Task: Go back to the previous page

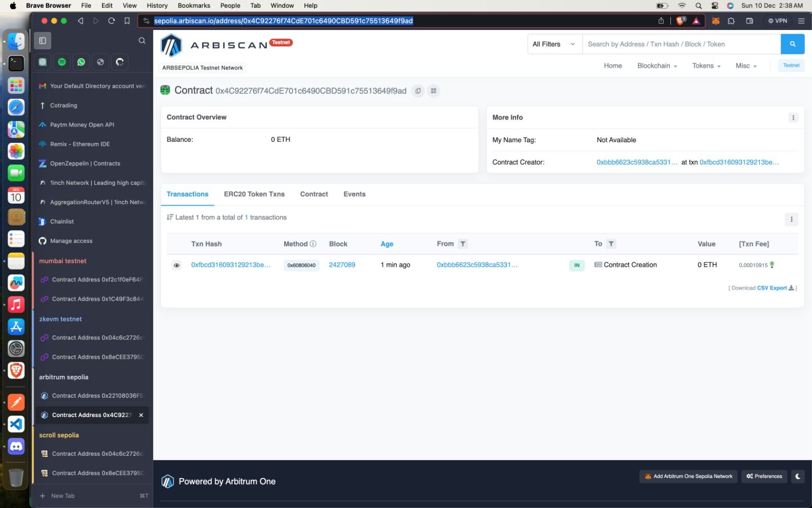Action: point(80,21)
